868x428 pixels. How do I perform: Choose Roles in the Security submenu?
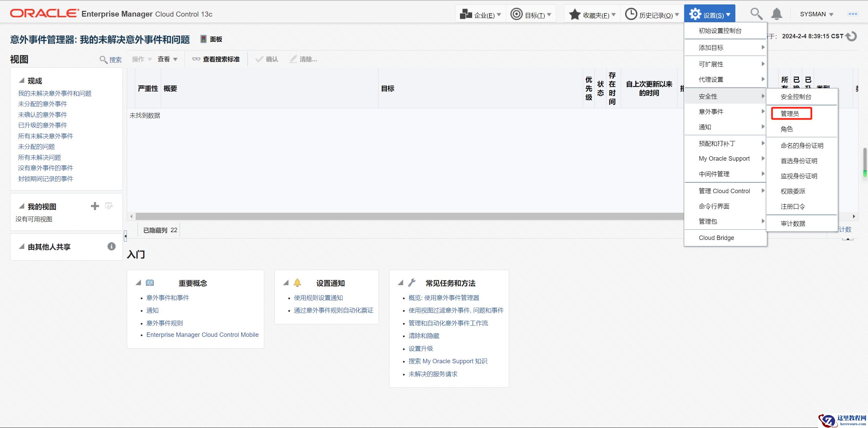pyautogui.click(x=787, y=129)
